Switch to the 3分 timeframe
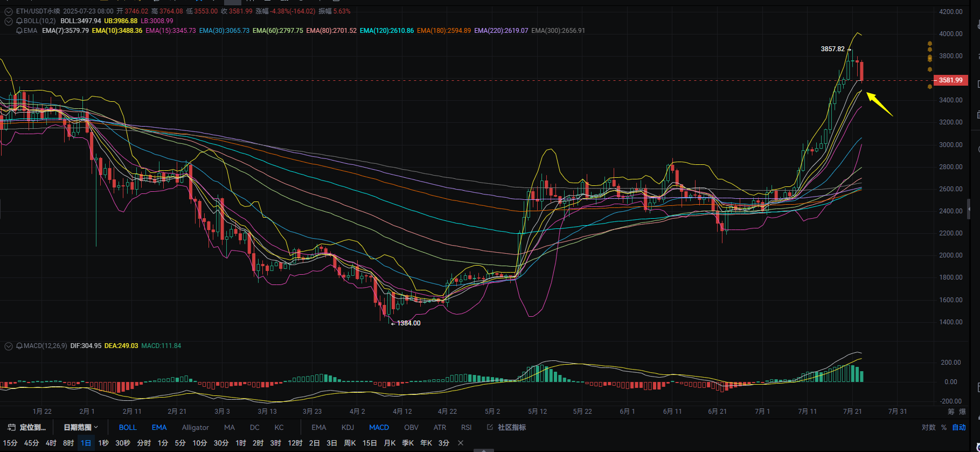Viewport: 980px width, 452px height. point(443,443)
